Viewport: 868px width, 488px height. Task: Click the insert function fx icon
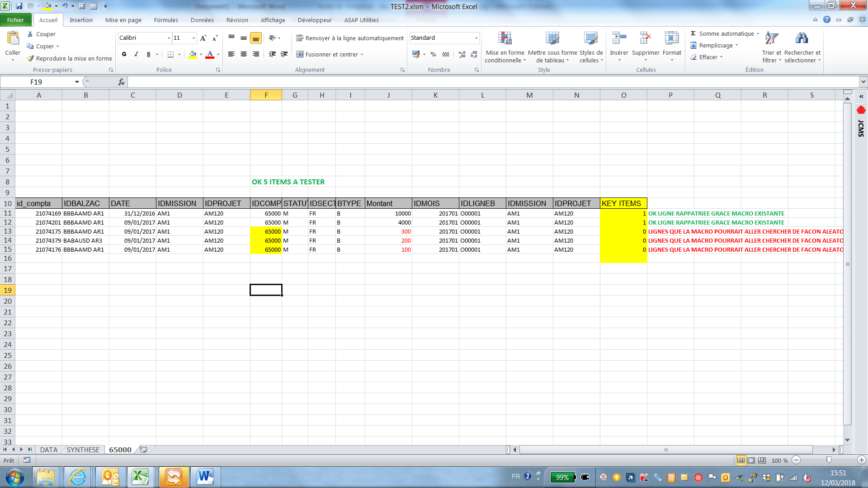121,82
